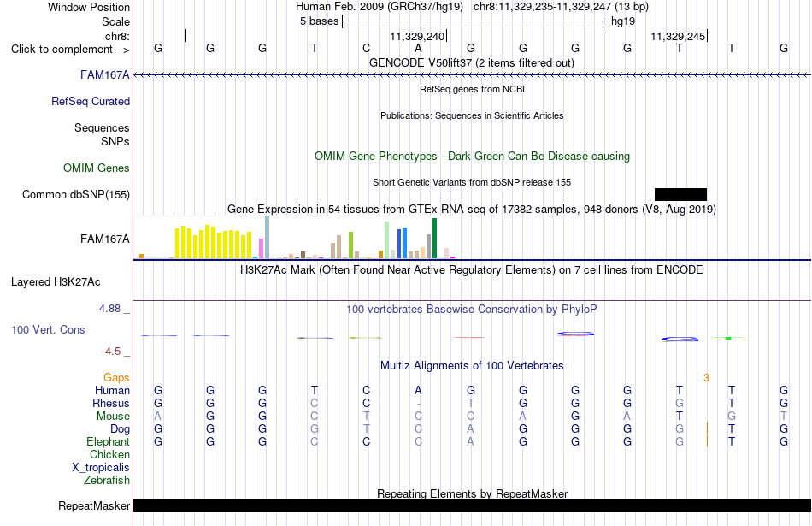Screen dimensions: 812x526
Task: Select the OMIM Genes track label
Action: [x=97, y=168]
